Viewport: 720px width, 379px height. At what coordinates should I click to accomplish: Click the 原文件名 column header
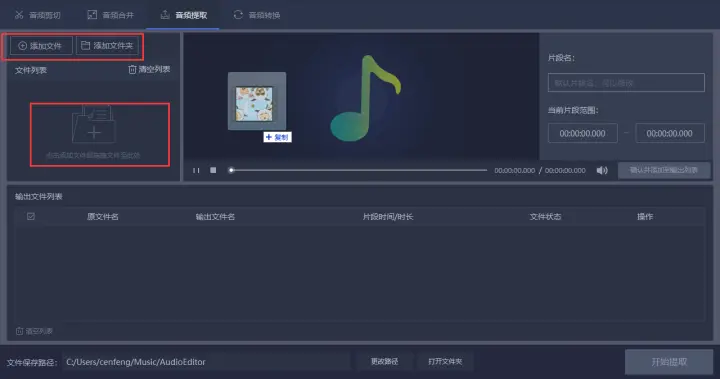click(103, 216)
